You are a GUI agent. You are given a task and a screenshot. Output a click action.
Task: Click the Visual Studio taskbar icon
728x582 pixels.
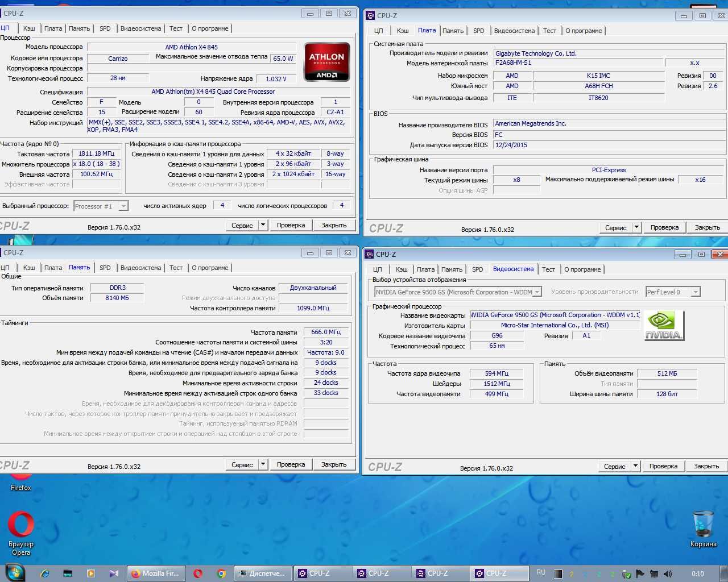click(114, 573)
